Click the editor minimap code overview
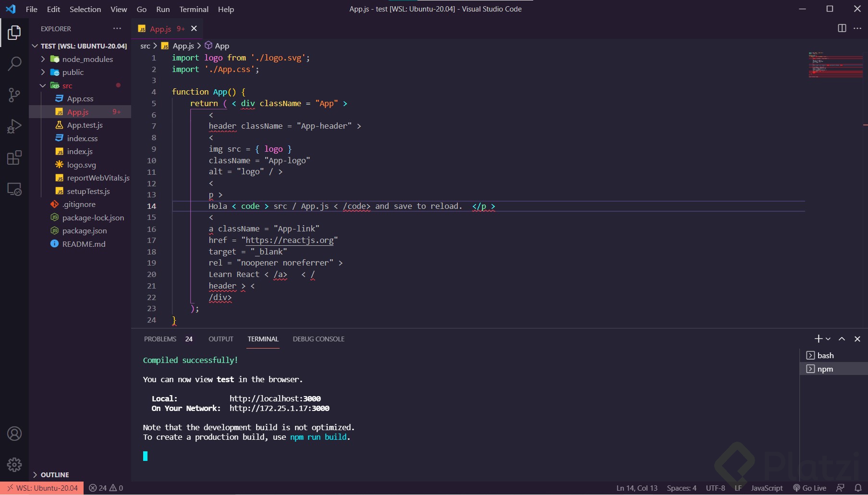The image size is (868, 495). click(835, 65)
